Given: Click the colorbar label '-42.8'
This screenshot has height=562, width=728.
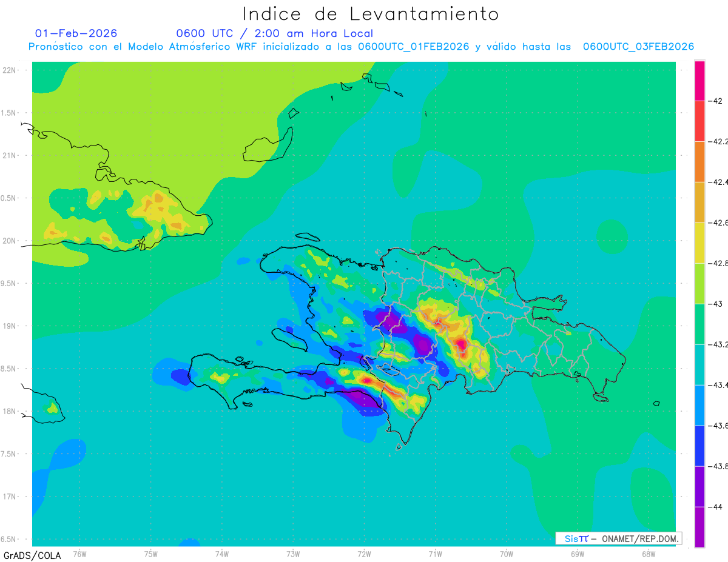Looking at the screenshot, I should (x=718, y=263).
